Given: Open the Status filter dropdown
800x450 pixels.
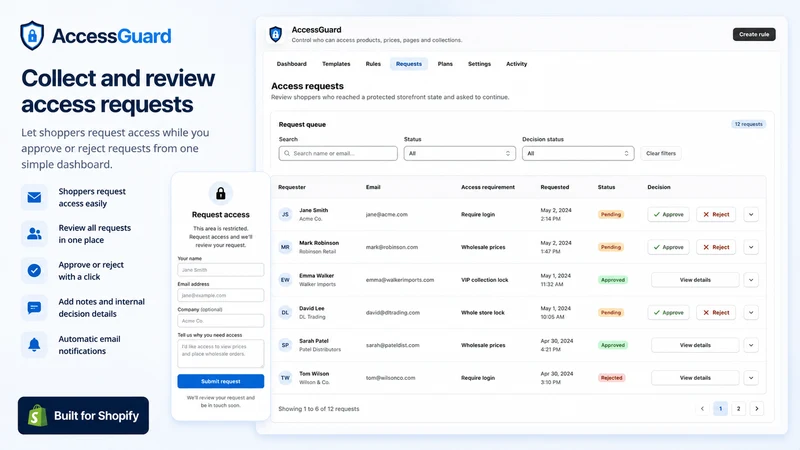Looking at the screenshot, I should [x=460, y=153].
